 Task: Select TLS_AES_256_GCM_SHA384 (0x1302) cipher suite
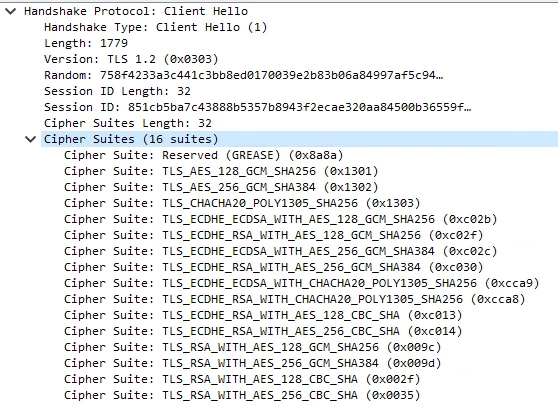(221, 187)
